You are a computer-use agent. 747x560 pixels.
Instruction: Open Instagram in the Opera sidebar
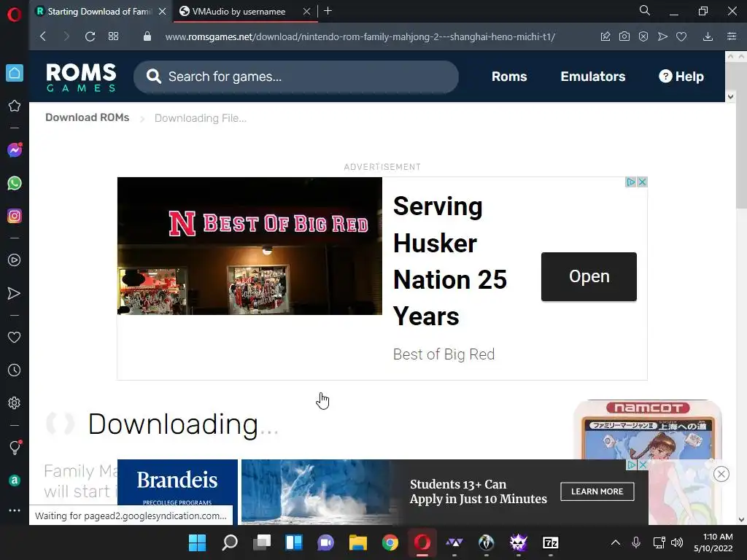coord(15,216)
